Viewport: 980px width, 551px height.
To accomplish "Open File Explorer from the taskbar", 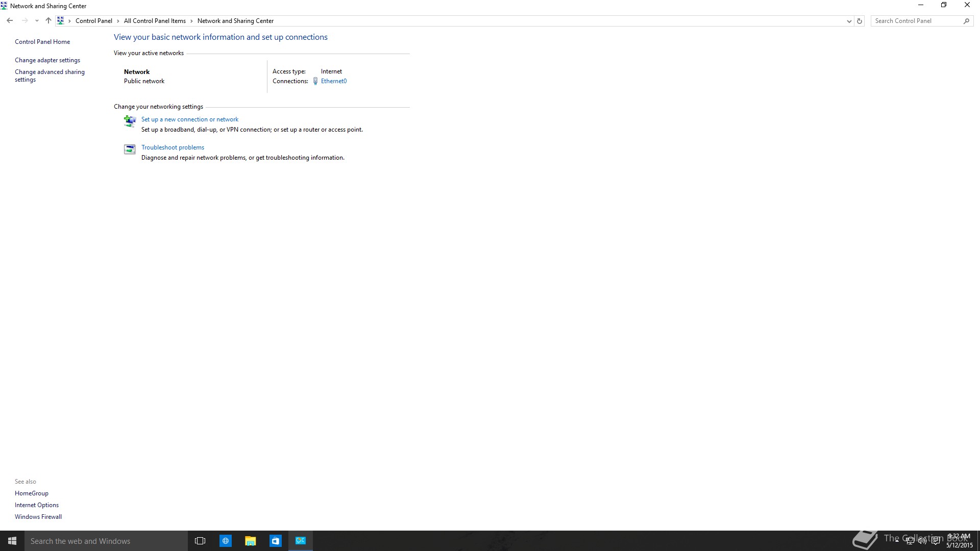I will pos(250,541).
